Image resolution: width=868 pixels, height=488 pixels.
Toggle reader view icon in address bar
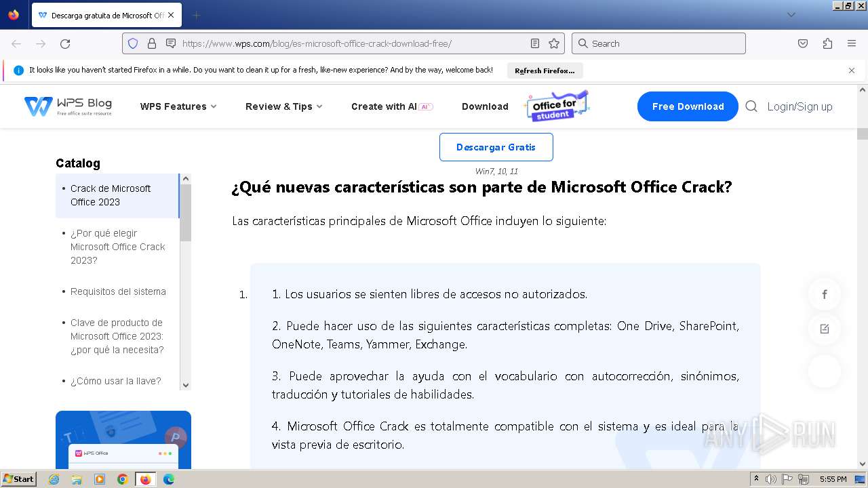pos(535,43)
